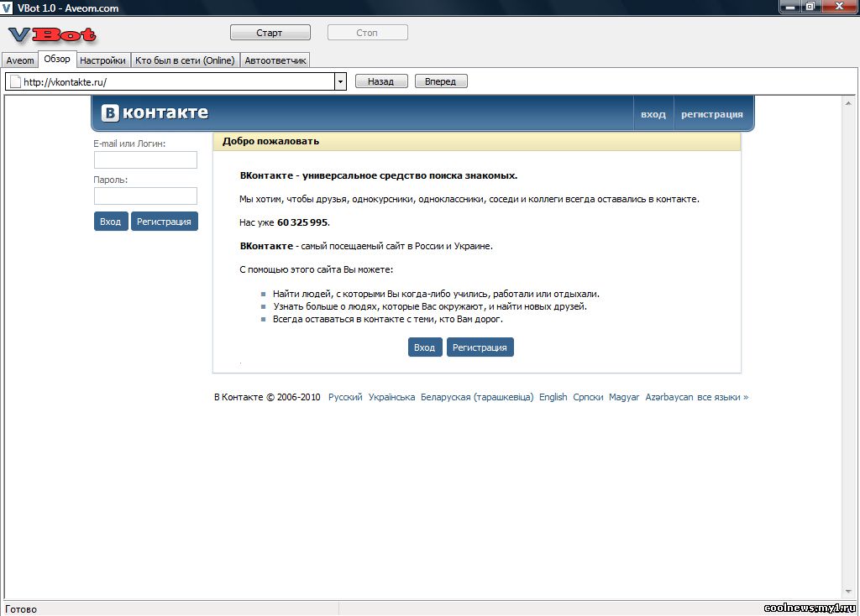Click scrollbar down arrow
This screenshot has height=616, width=860.
848,592
